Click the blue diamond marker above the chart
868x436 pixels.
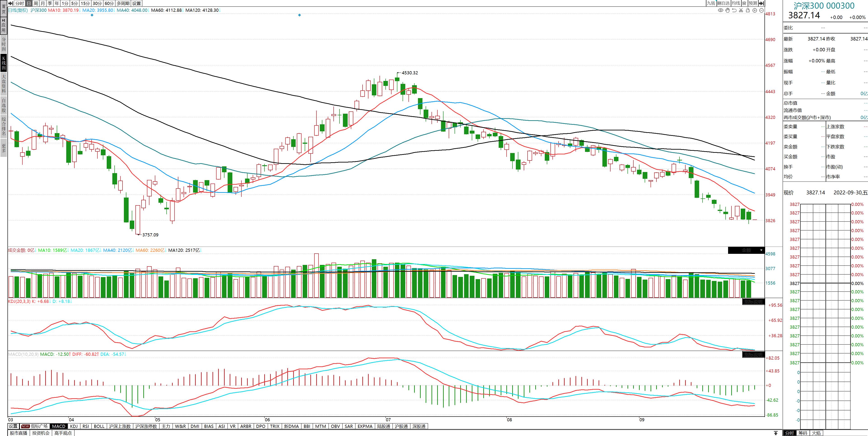pyautogui.click(x=92, y=15)
